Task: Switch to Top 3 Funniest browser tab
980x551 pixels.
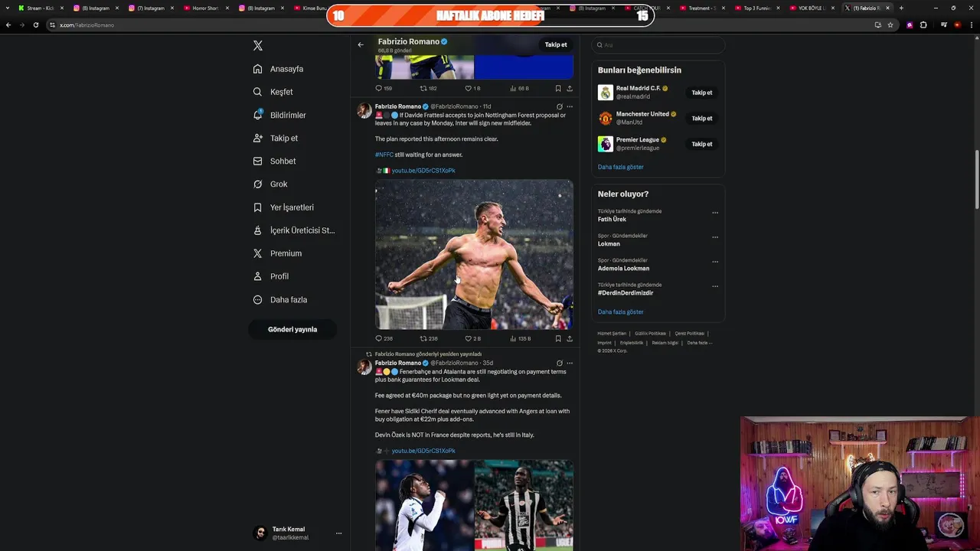Action: [x=756, y=8]
